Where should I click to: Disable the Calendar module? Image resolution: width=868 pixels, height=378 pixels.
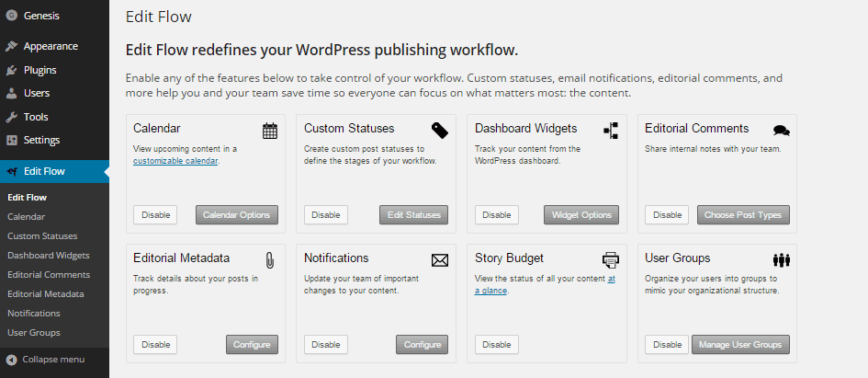[x=155, y=215]
